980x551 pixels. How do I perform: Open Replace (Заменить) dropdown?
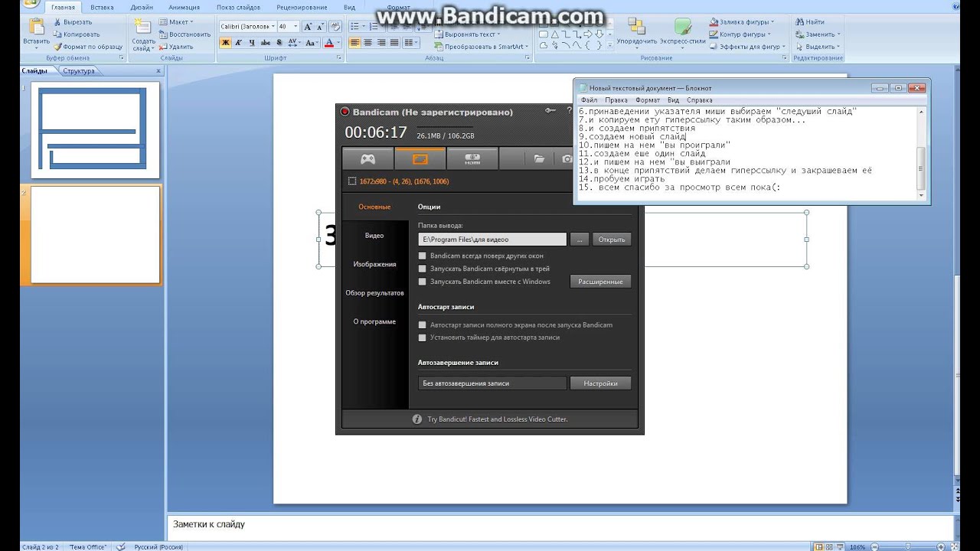coord(818,34)
